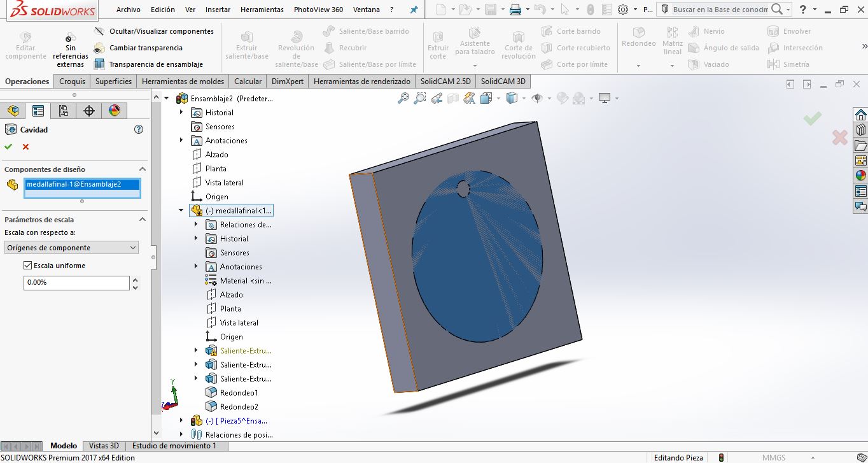The height and width of the screenshot is (463, 868).
Task: Confirm with the viewport corner green check
Action: coord(812,118)
